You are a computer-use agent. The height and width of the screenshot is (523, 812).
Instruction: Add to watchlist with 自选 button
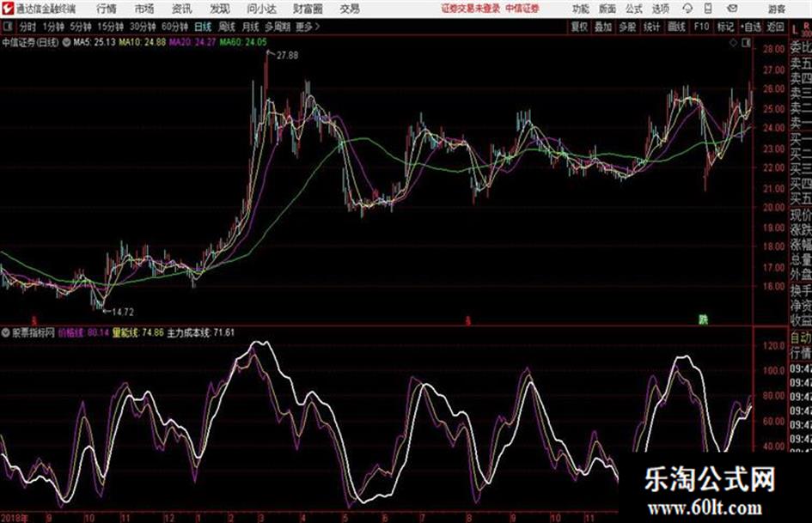751,27
